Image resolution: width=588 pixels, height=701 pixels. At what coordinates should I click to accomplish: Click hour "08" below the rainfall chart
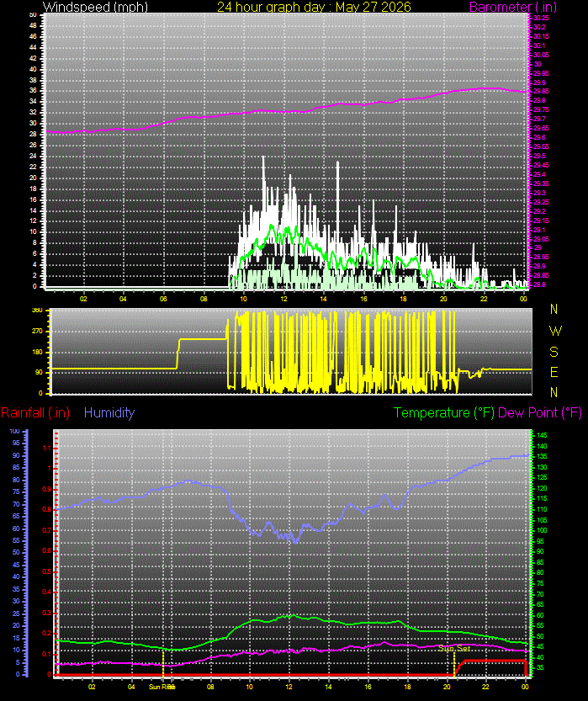coord(210,687)
